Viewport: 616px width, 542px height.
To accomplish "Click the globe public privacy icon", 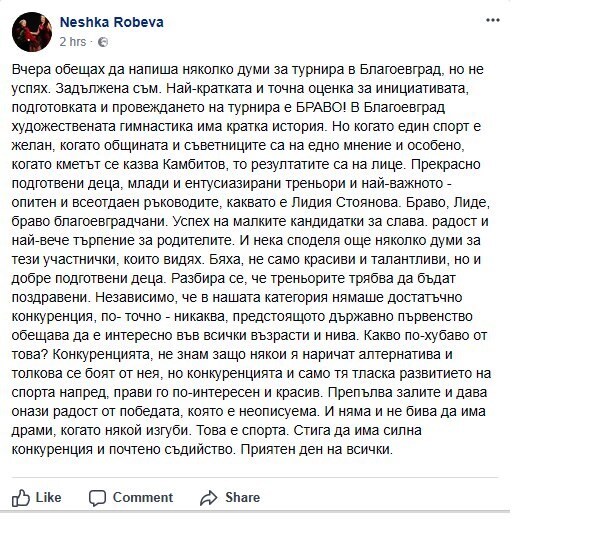I will coord(103,42).
